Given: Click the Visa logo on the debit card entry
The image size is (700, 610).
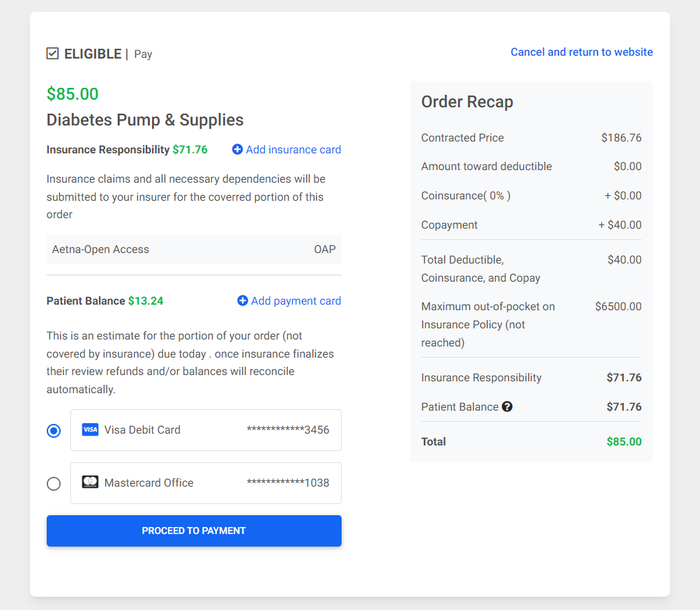Looking at the screenshot, I should (x=90, y=430).
